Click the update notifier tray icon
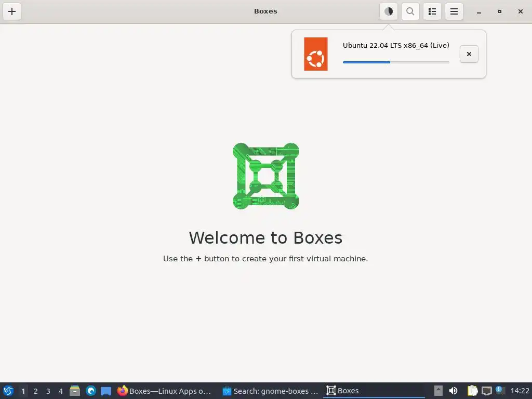 pos(500,390)
